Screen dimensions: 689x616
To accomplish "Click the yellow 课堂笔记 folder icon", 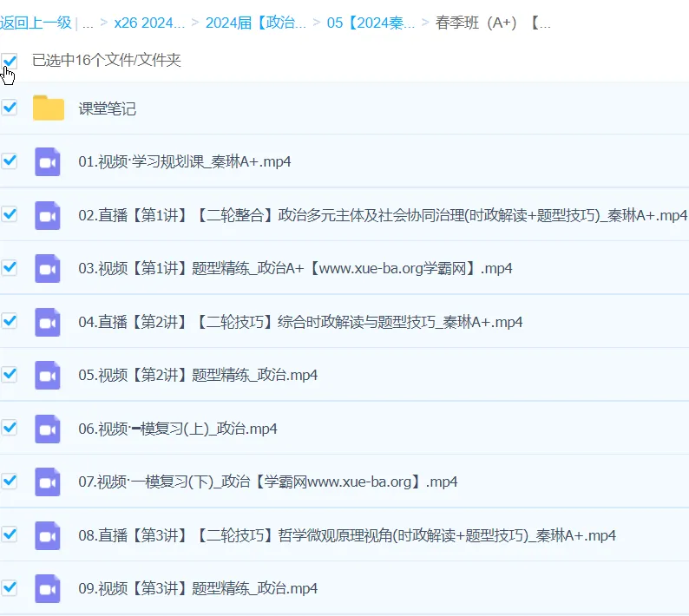I will 49,108.
